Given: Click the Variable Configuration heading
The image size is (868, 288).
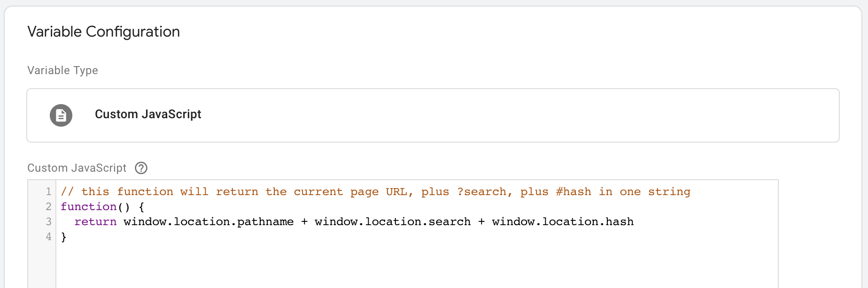Looking at the screenshot, I should (x=103, y=32).
